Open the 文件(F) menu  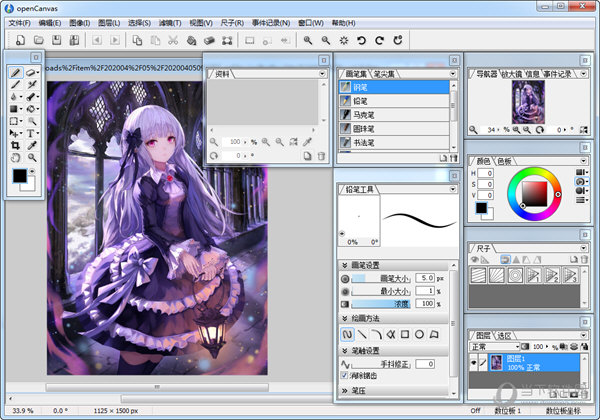pyautogui.click(x=20, y=23)
